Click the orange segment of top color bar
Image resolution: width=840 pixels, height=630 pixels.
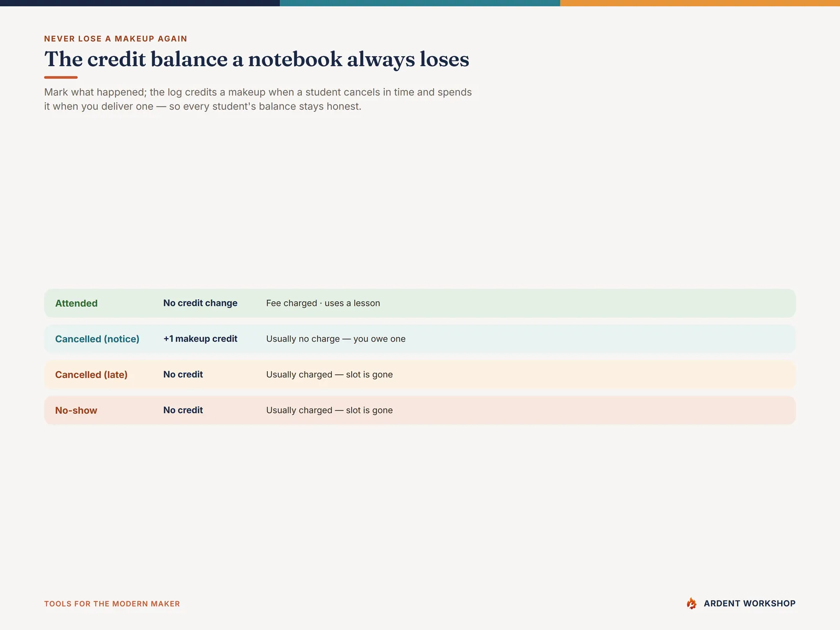[700, 3]
